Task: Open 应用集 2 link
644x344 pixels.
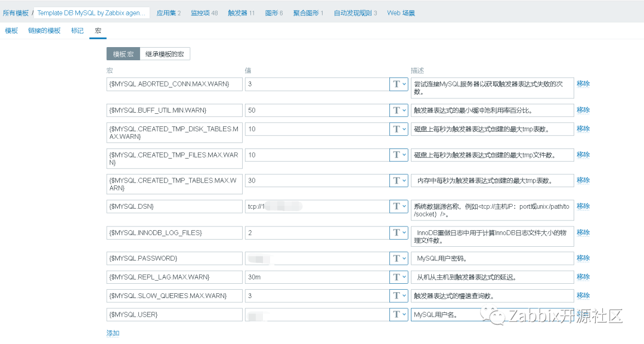Action: 168,13
